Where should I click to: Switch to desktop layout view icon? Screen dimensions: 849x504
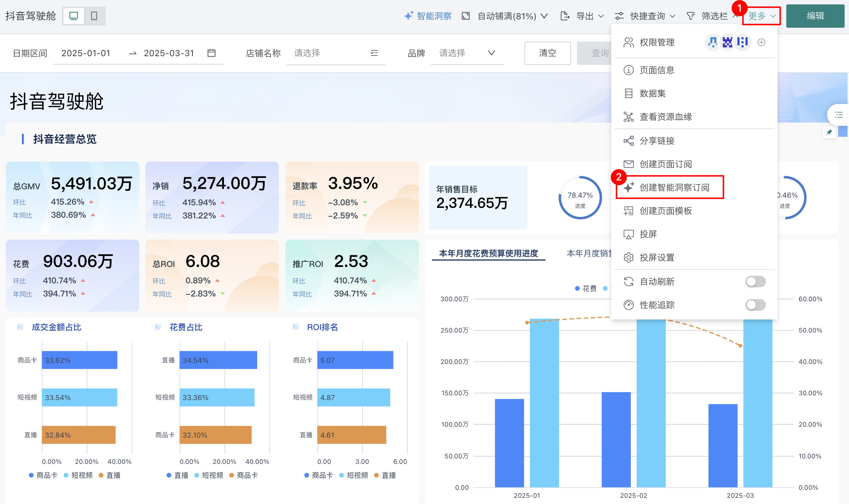(74, 16)
